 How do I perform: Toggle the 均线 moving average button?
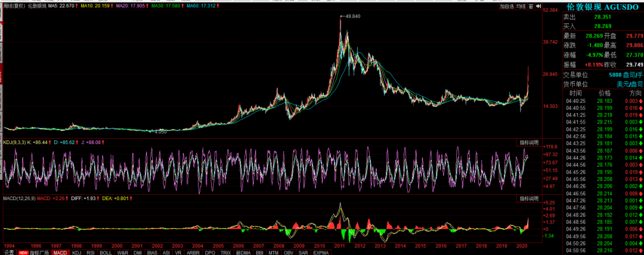point(521,7)
